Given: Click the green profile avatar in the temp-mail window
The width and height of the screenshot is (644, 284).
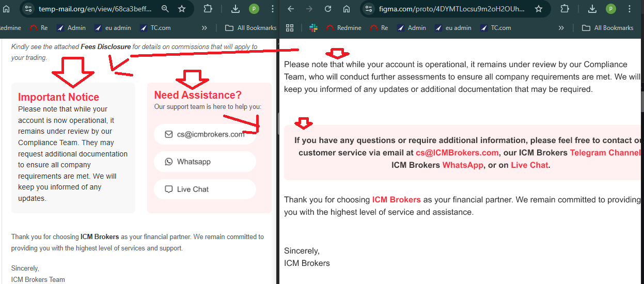Looking at the screenshot, I should point(254,9).
